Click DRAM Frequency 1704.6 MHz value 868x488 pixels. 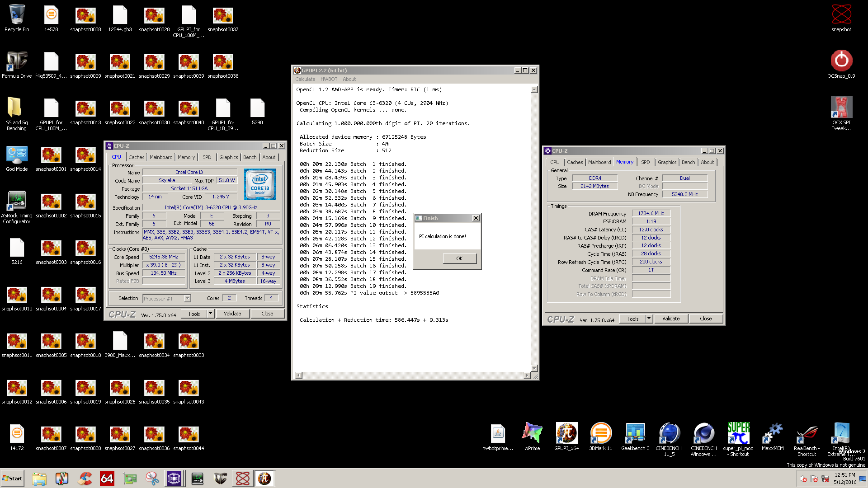point(651,213)
